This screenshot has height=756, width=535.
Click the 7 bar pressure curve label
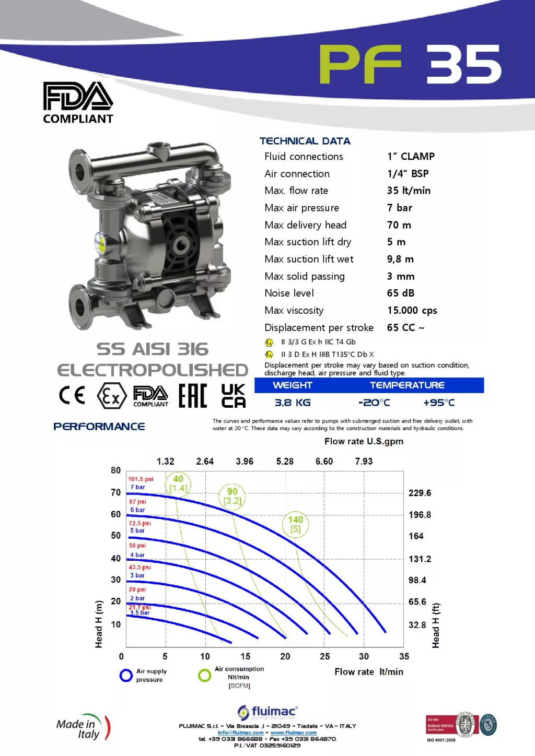[138, 487]
